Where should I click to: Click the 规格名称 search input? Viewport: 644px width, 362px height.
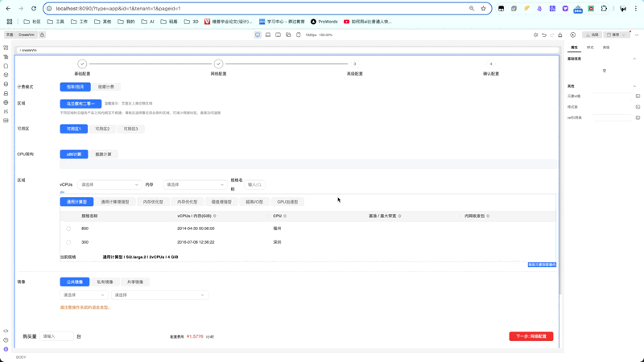[x=254, y=185]
